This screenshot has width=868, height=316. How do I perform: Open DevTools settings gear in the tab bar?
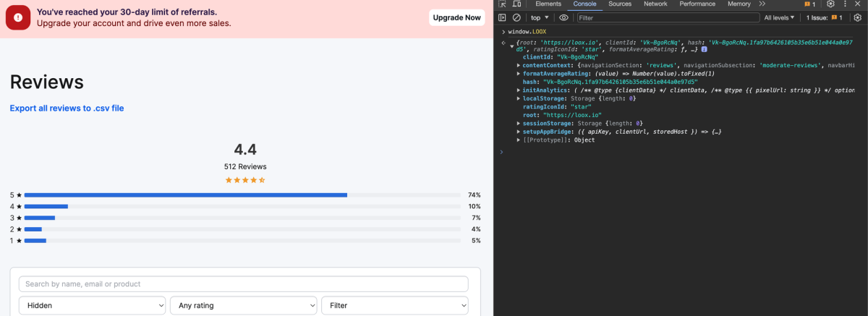(832, 4)
